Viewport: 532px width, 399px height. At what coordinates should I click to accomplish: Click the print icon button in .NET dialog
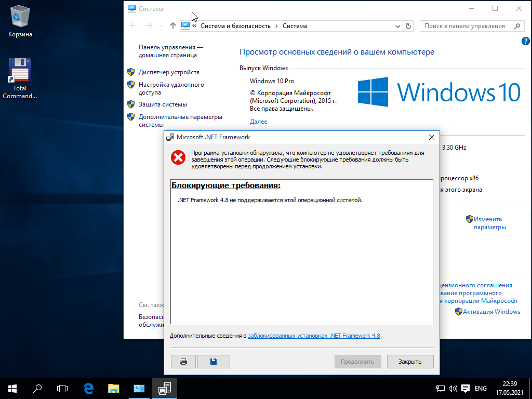(183, 362)
